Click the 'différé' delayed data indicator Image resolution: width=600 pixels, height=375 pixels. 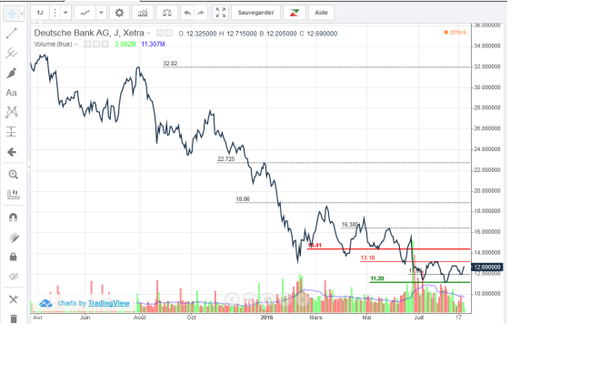(455, 33)
